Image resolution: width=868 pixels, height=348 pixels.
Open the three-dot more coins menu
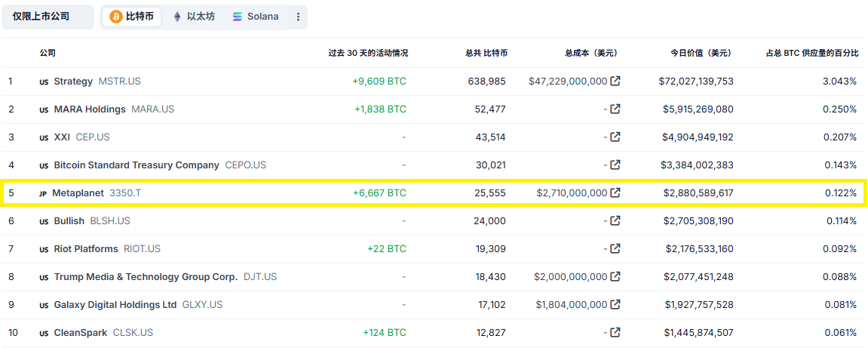[x=298, y=17]
